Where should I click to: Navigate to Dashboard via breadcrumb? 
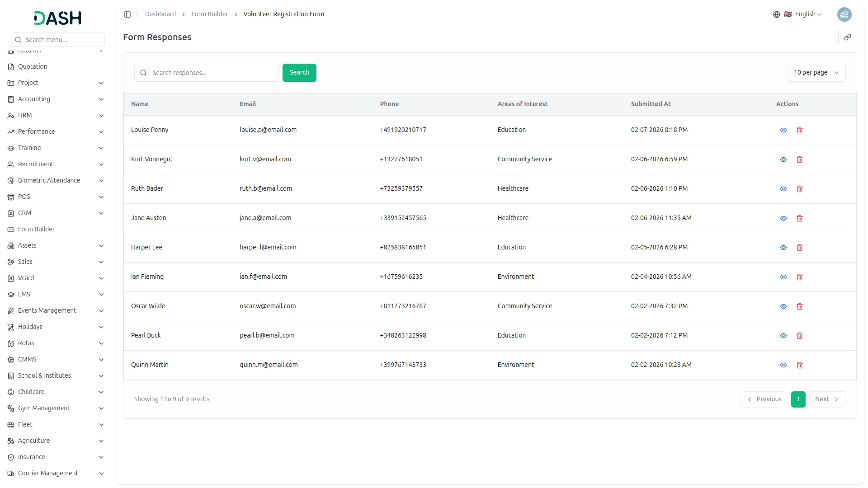[x=160, y=14]
